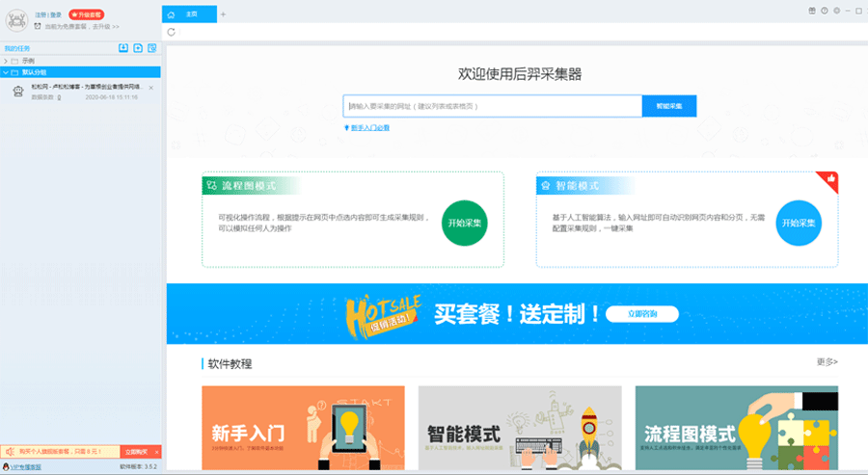The width and height of the screenshot is (868, 475).
Task: Switch to the 主页 home tab
Action: (189, 14)
